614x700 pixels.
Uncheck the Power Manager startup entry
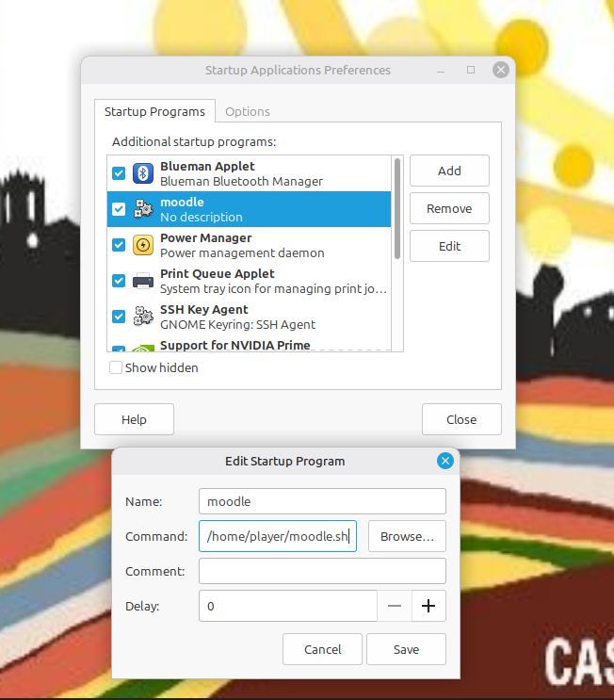pyautogui.click(x=119, y=245)
